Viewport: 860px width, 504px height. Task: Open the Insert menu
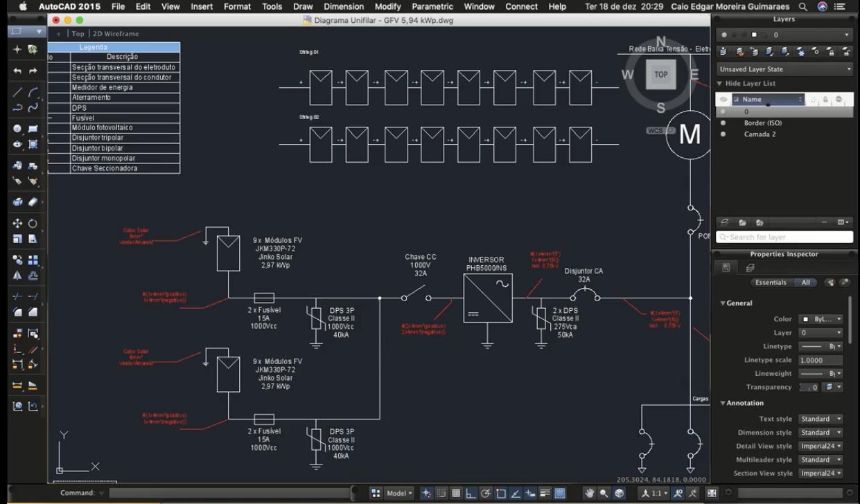[202, 6]
